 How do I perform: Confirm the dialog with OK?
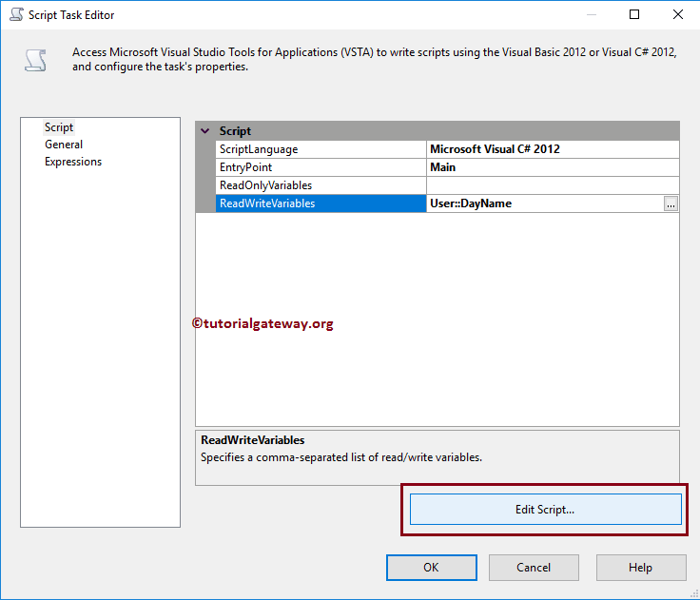[431, 568]
